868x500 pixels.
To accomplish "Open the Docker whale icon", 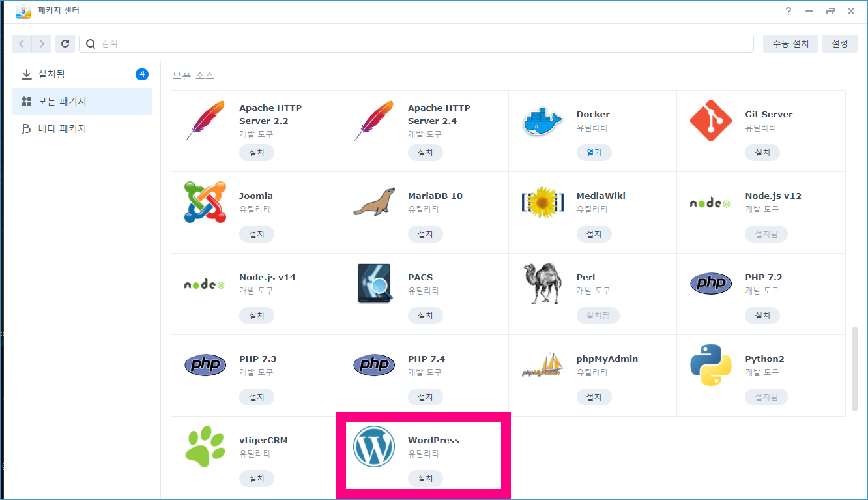I will coord(542,121).
